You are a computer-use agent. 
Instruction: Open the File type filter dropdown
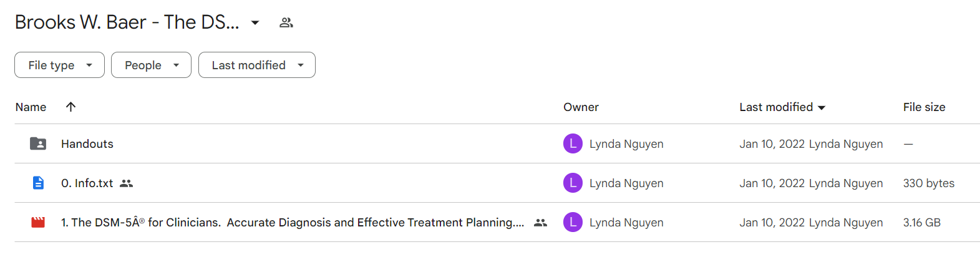pos(59,65)
